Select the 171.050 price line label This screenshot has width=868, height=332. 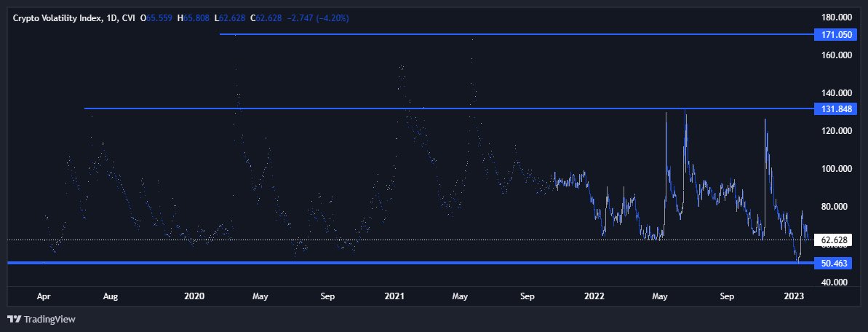point(836,34)
